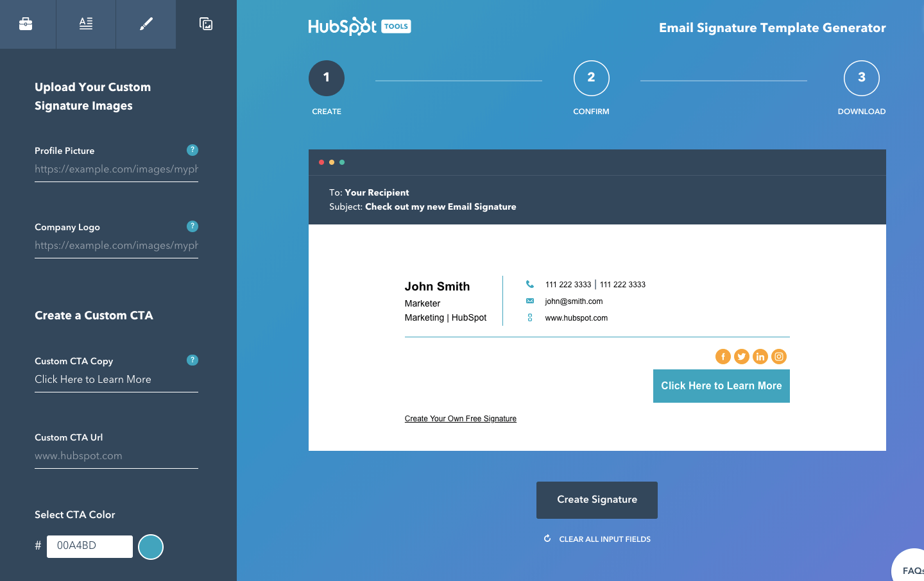Click www.hubspot.com in the signature
Screen dimensions: 924x581
click(576, 318)
